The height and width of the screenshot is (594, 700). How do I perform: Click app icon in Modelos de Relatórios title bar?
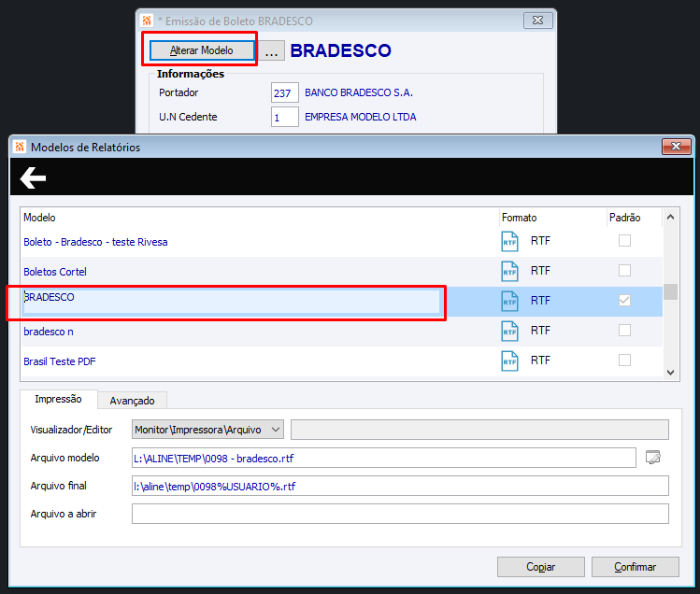[x=20, y=147]
